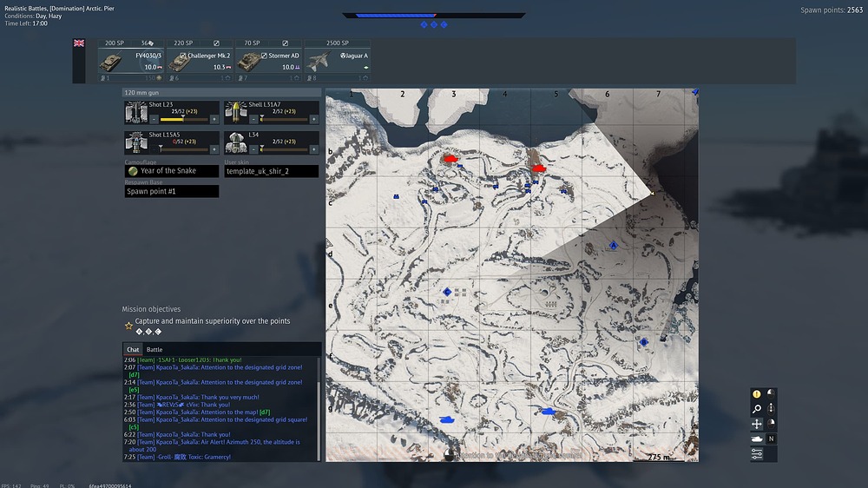Click the blue marker at map top-right corner
This screenshot has width=868, height=488.
click(694, 92)
